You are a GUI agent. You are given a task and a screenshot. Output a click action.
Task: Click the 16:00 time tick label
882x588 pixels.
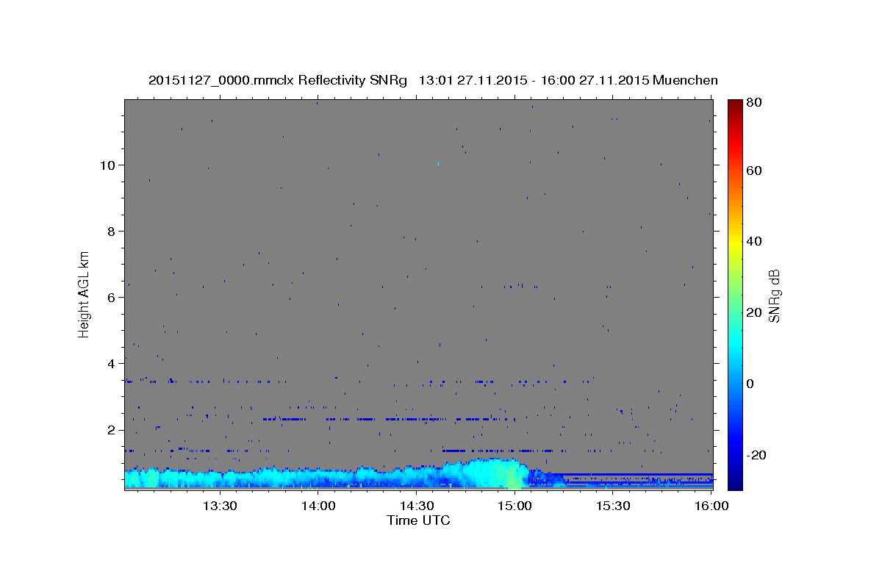click(711, 506)
